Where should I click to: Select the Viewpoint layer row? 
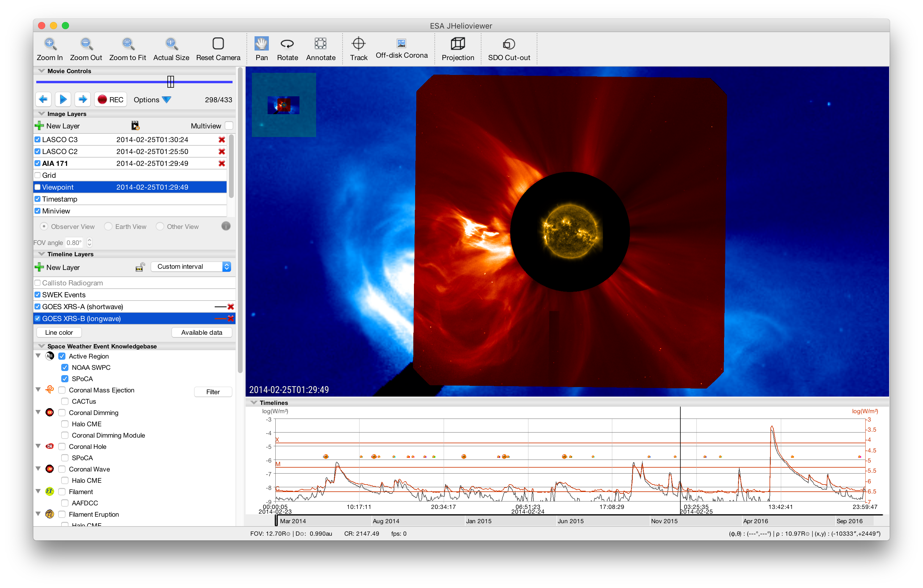[x=130, y=187]
